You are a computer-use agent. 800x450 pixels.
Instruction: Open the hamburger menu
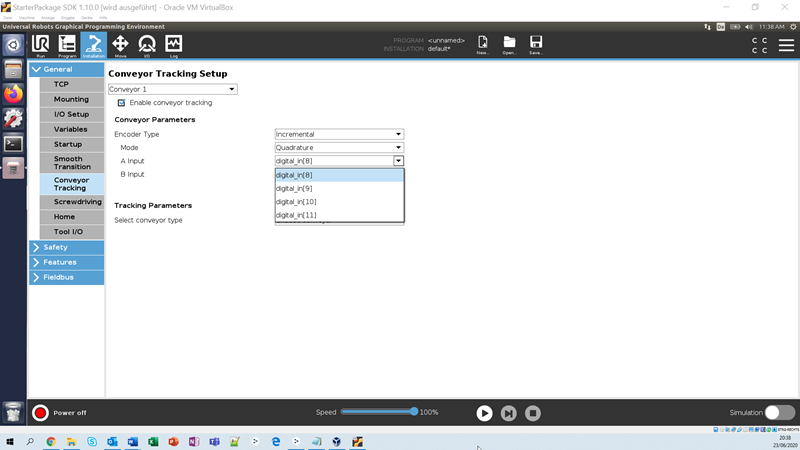[x=784, y=45]
